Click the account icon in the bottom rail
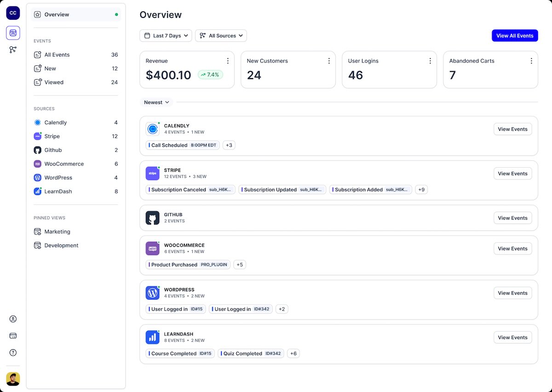552x392 pixels. pyautogui.click(x=13, y=318)
